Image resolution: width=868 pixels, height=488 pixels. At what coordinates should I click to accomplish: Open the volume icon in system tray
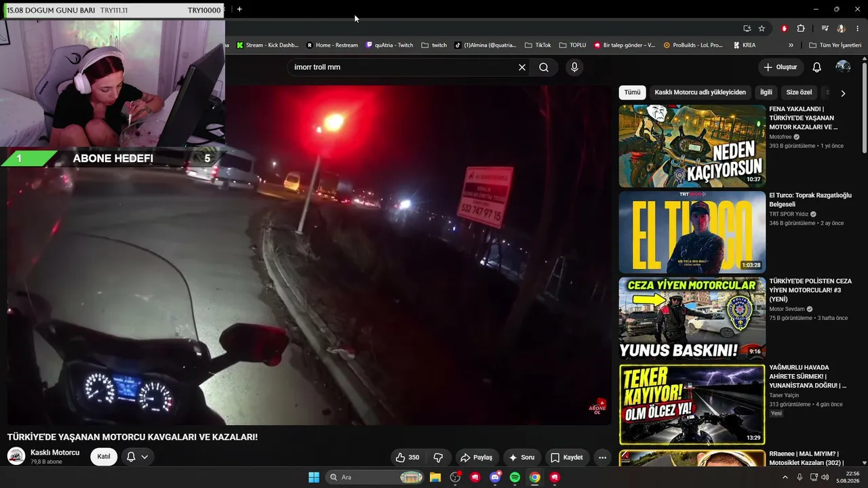coord(825,477)
